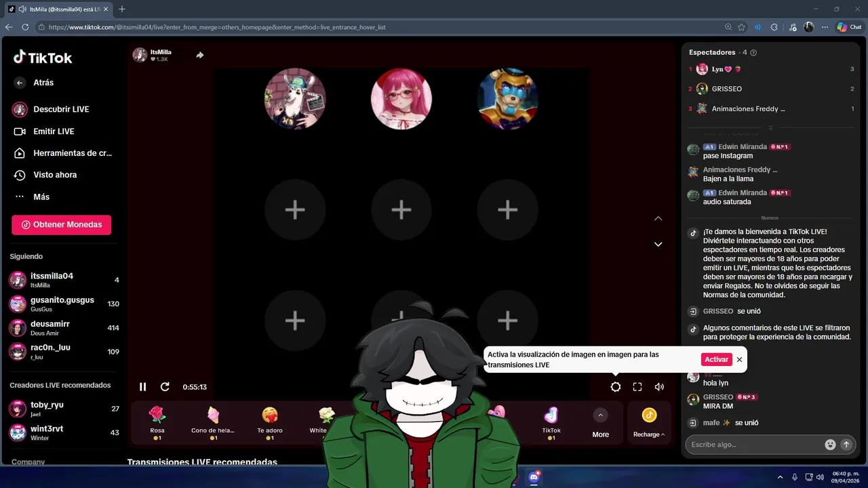
Task: Refresh the browser page
Action: click(x=25, y=27)
